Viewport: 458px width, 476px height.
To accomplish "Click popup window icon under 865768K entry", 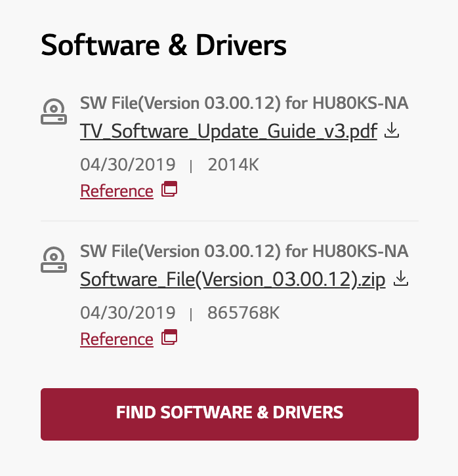I will coord(169,337).
